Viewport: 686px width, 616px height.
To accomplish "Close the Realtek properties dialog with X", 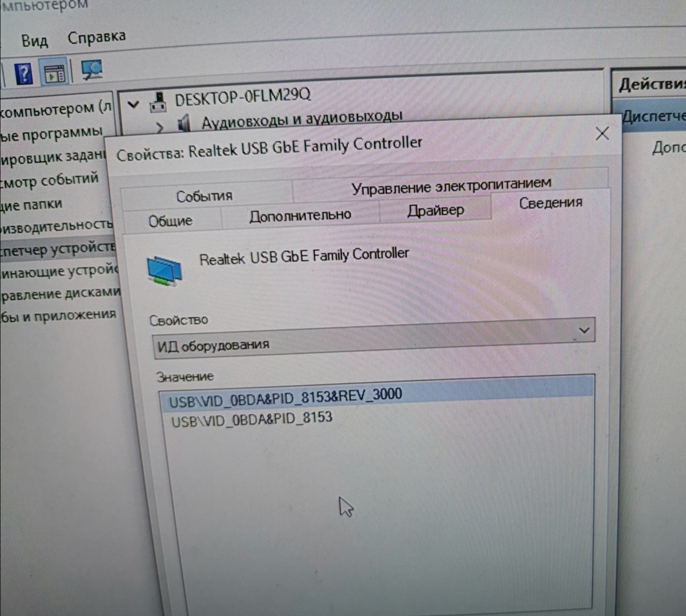I will (x=602, y=134).
